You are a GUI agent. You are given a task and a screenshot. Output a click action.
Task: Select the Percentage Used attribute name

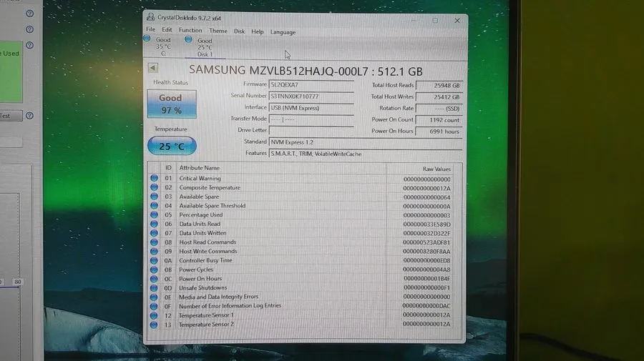click(x=201, y=215)
